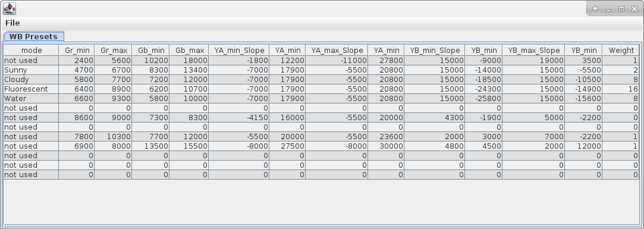Select Fluorescent's Weight value 16
644x229 pixels.
pyautogui.click(x=621, y=89)
